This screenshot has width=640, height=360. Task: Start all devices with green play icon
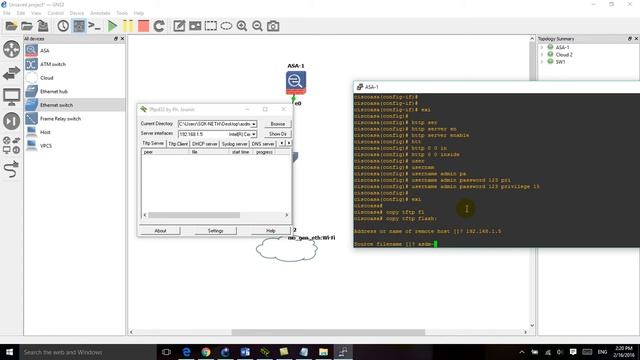[x=112, y=26]
